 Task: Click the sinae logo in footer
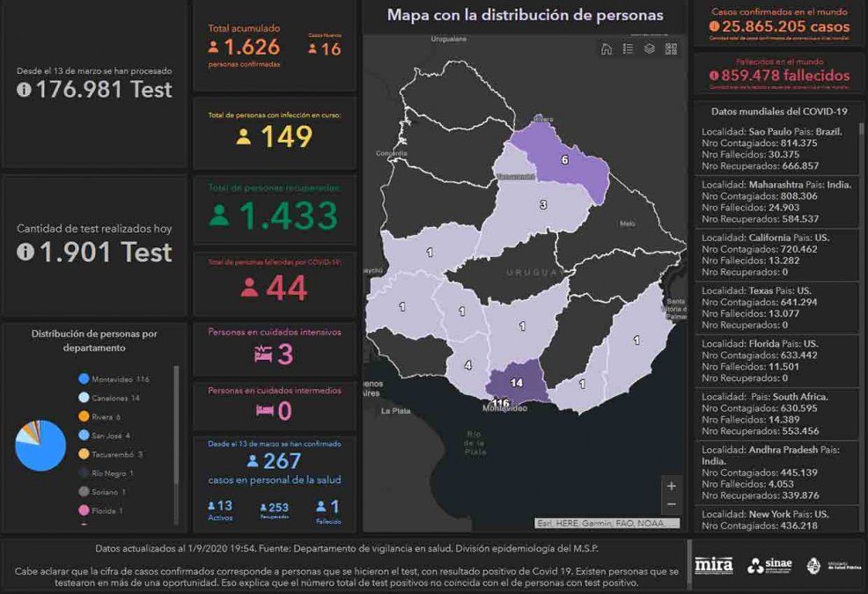click(770, 565)
